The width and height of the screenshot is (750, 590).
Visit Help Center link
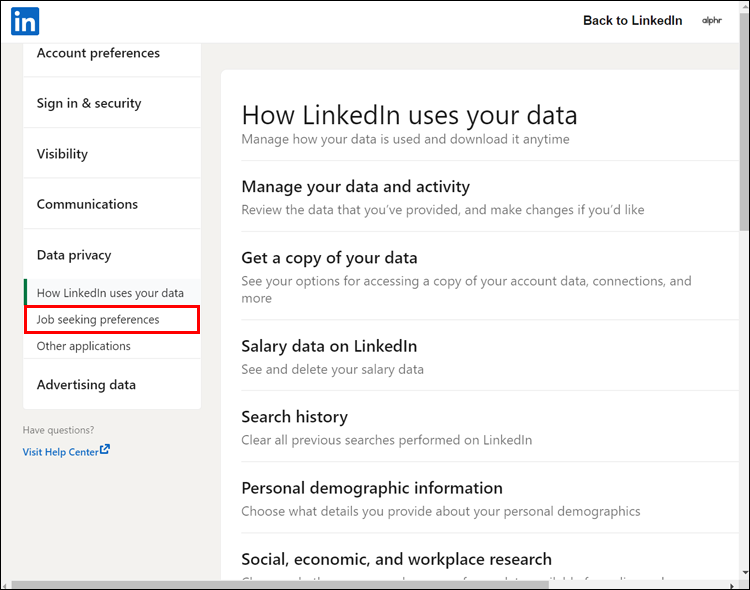pyautogui.click(x=60, y=452)
